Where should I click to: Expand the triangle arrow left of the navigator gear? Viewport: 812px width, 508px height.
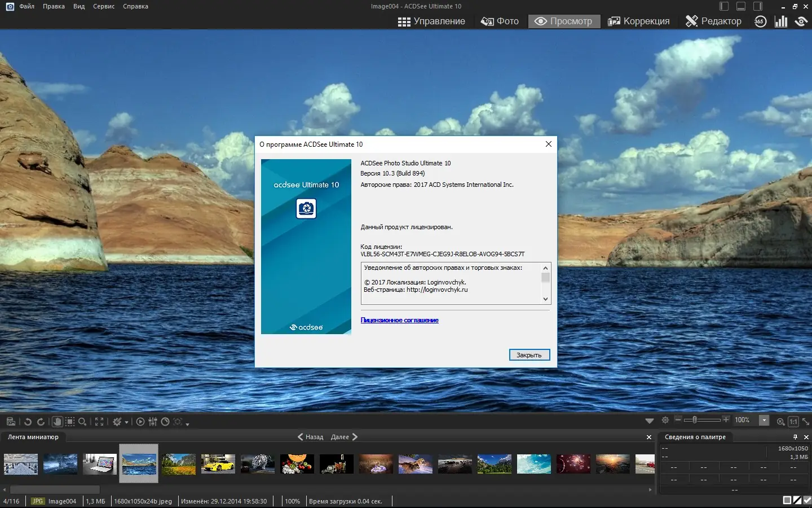tap(650, 421)
